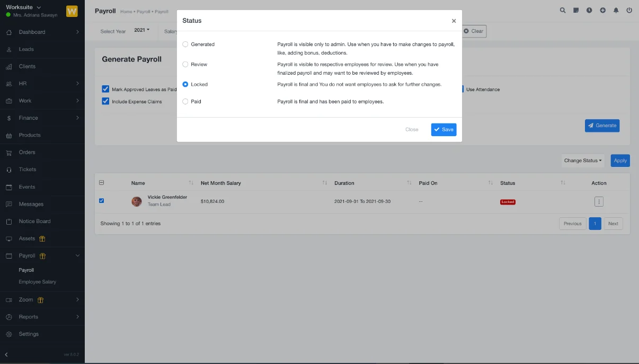Expand the HR sidebar menu
639x364 pixels.
pos(42,84)
